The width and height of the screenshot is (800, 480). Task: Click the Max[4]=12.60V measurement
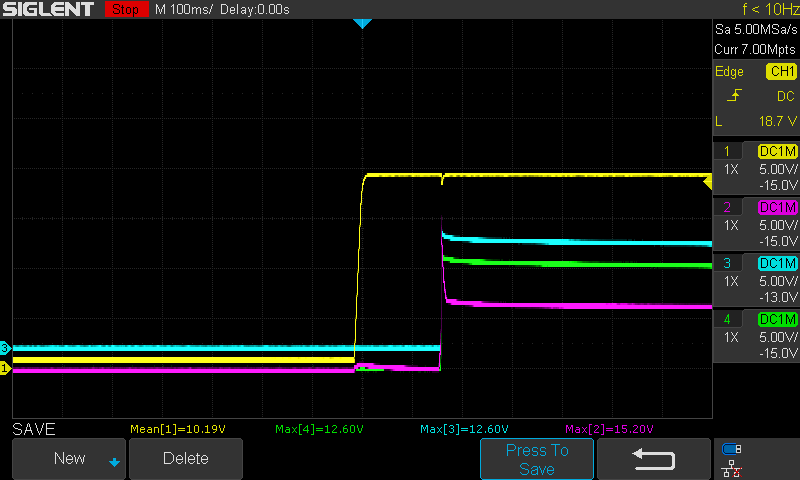pos(319,429)
